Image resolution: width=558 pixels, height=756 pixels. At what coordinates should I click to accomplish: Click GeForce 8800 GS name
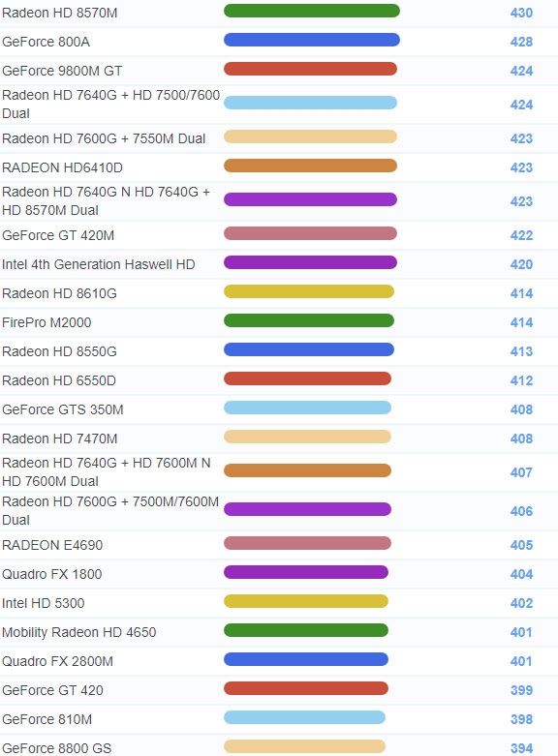click(x=56, y=748)
